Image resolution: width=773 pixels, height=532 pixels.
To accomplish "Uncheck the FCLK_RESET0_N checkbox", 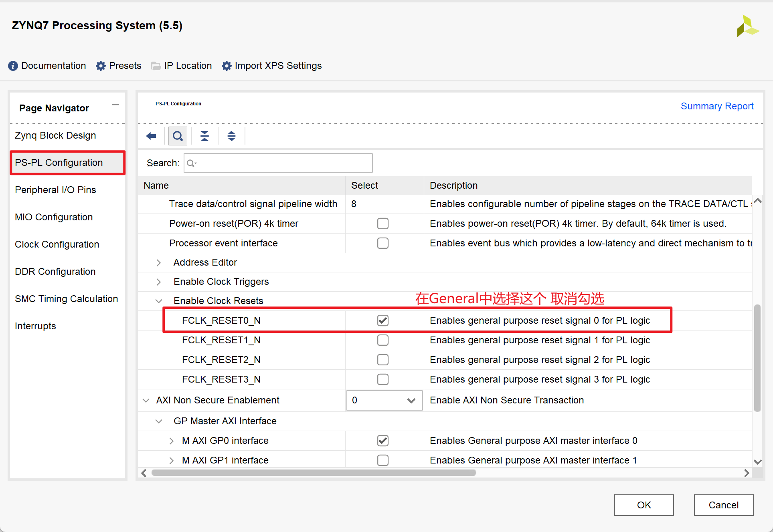I will coord(381,319).
